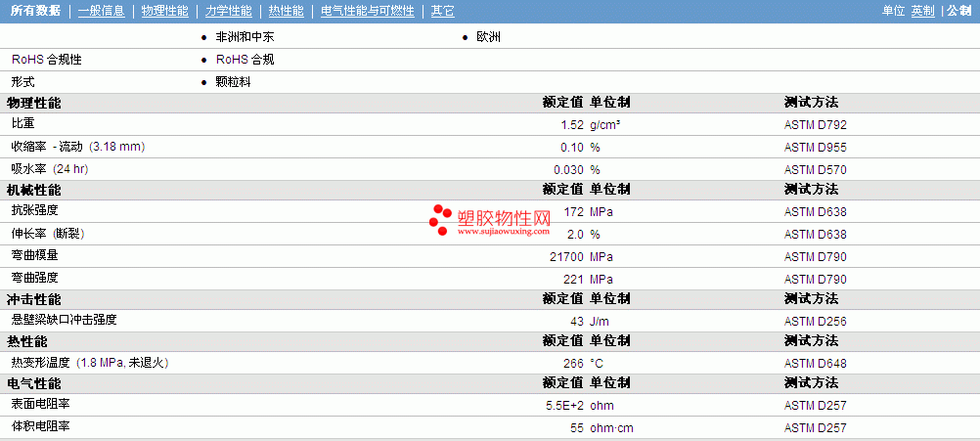Viewport: 980px width, 441px height.
Task: Click ASTM D792 test method
Action: point(816,125)
